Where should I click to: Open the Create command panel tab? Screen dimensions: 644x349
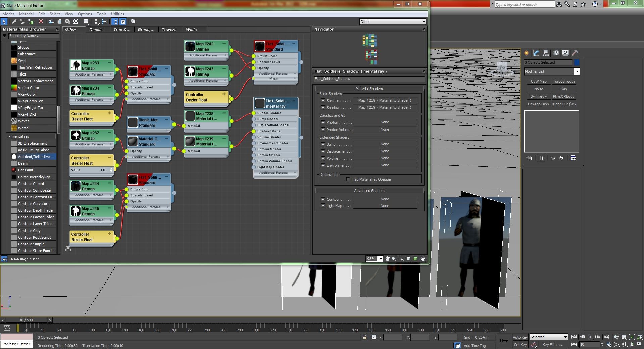pyautogui.click(x=527, y=53)
